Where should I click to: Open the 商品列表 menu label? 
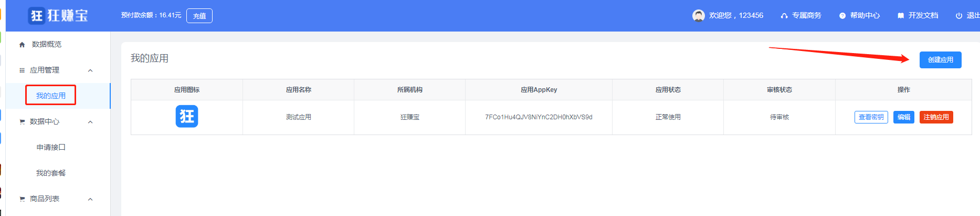[45, 199]
